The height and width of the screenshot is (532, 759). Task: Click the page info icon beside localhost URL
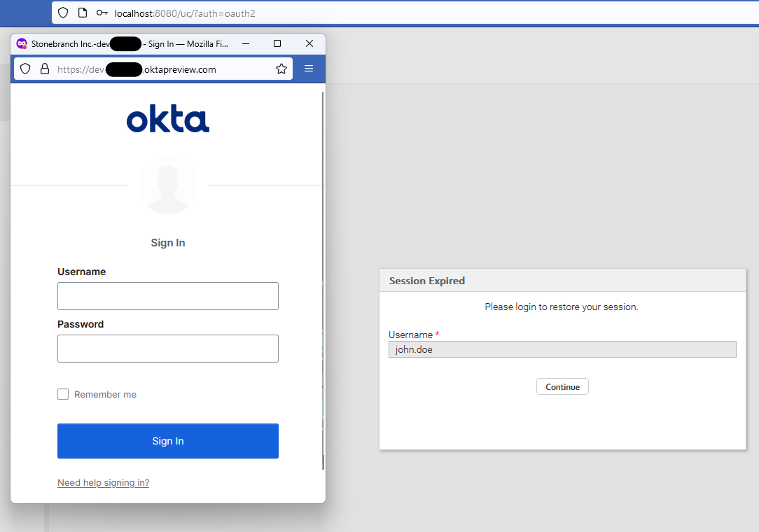click(83, 13)
